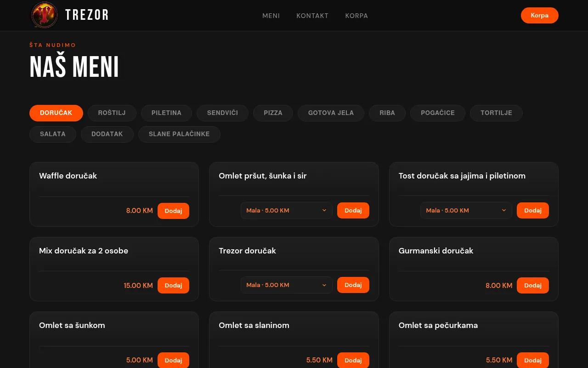This screenshot has width=588, height=368.
Task: Click the Waffle doručak item title
Action: click(x=68, y=176)
